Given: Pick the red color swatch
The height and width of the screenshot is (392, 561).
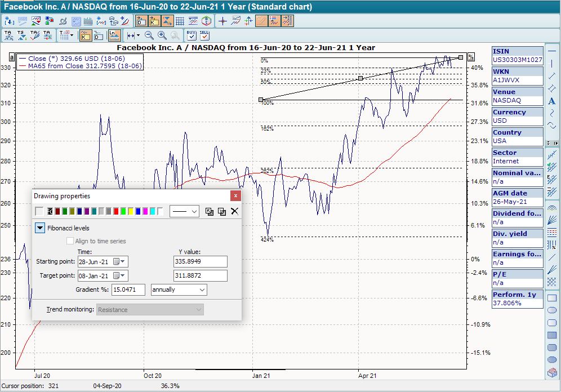Looking at the screenshot, I should (x=116, y=211).
